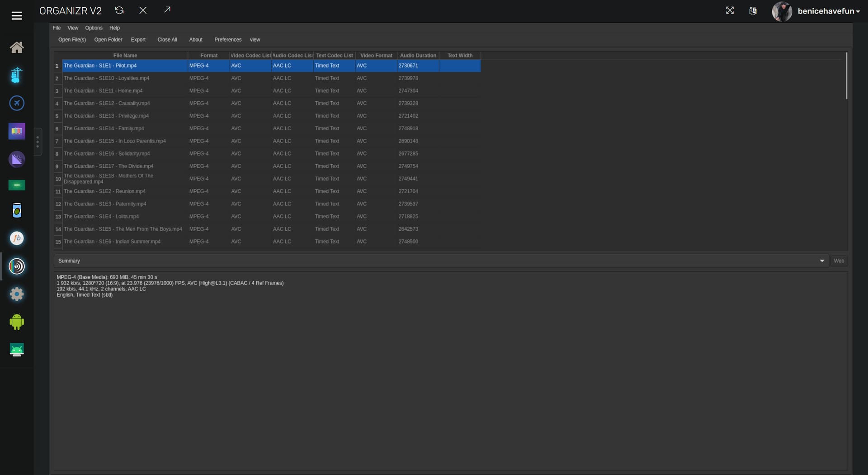Click the refresh tab icon beside Organizr V2

119,10
